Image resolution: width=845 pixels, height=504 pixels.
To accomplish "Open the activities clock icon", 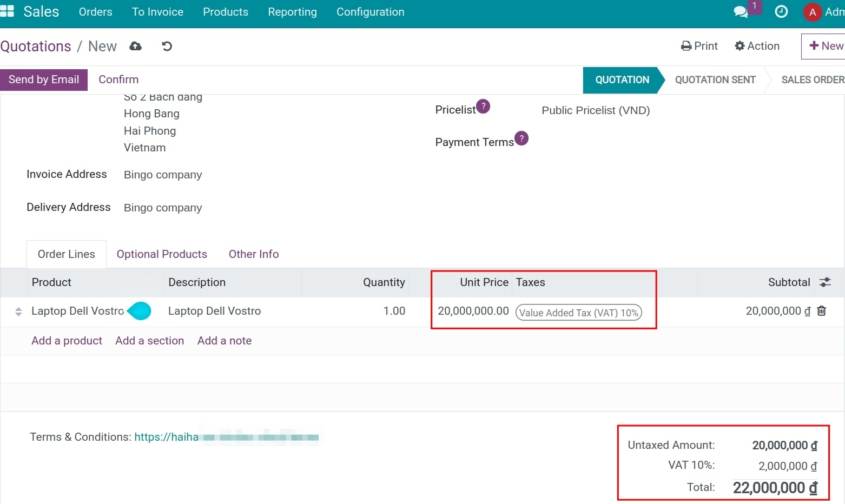I will 781,11.
